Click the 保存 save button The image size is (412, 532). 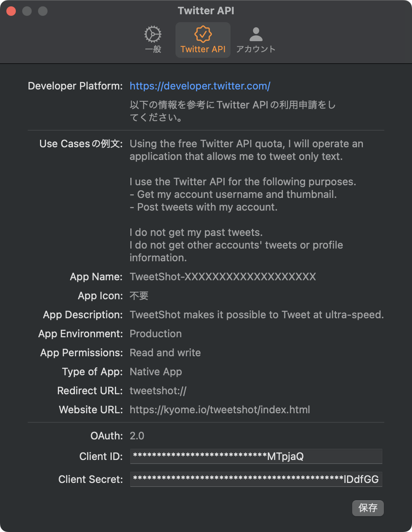click(x=368, y=508)
